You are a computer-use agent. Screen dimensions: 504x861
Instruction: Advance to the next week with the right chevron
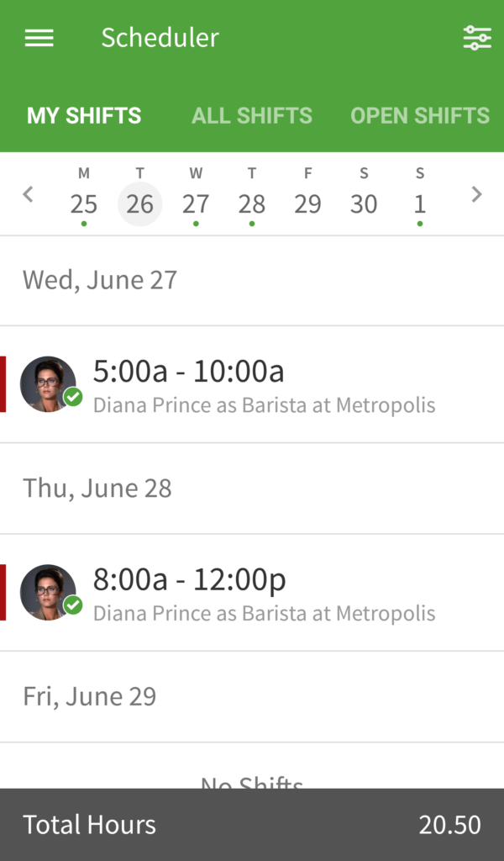click(476, 194)
